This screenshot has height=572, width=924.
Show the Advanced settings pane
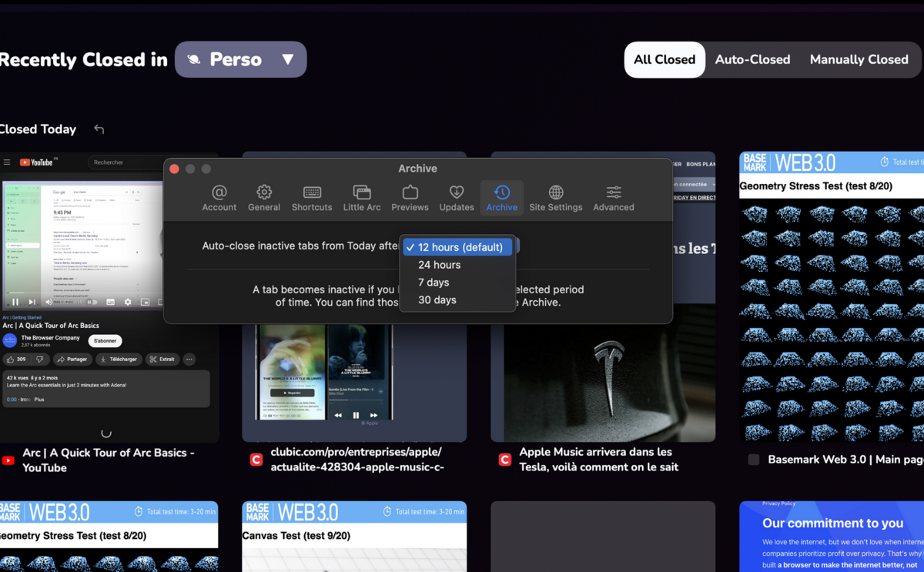pos(614,198)
